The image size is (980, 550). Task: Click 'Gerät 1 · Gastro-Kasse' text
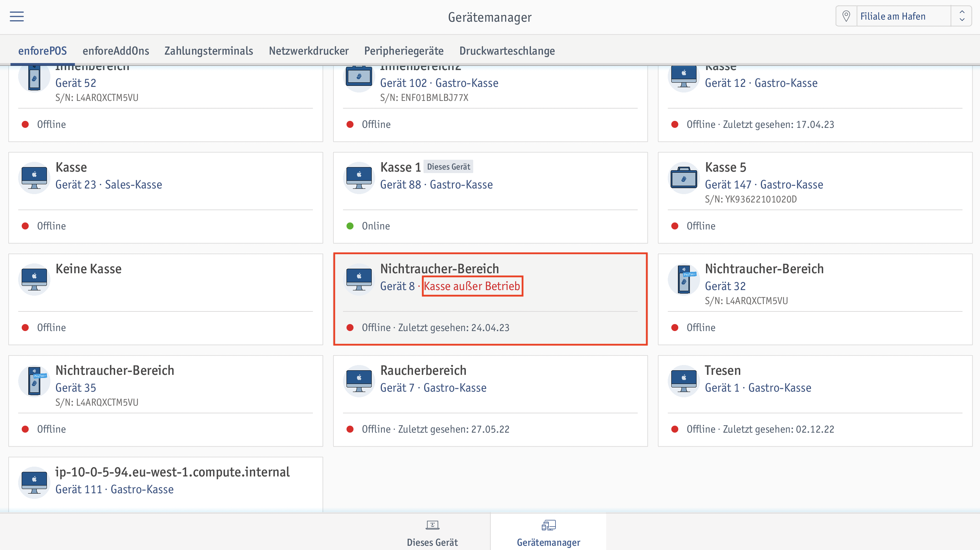[x=758, y=388]
